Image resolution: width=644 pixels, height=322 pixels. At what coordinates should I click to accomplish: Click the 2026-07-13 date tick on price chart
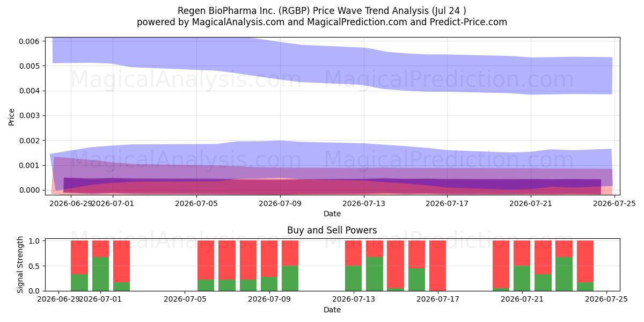point(364,203)
